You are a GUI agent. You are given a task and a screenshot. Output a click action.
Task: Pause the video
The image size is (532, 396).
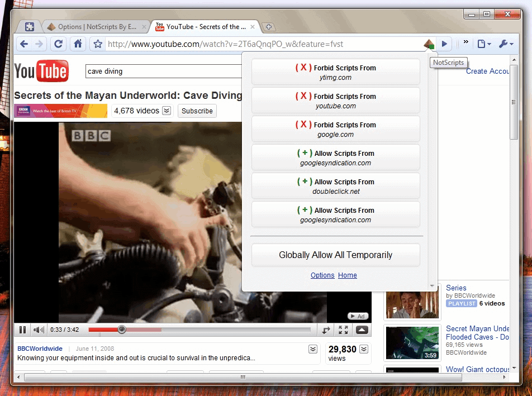click(x=23, y=330)
